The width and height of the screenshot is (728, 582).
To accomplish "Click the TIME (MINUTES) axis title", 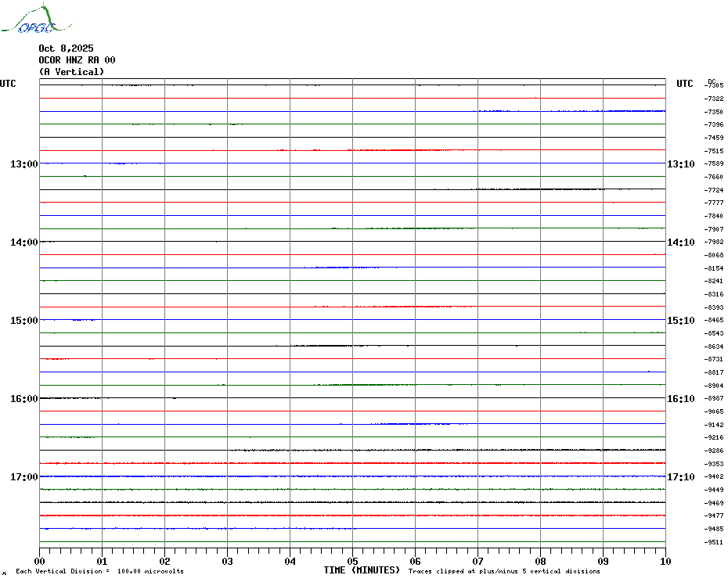I will click(x=362, y=570).
